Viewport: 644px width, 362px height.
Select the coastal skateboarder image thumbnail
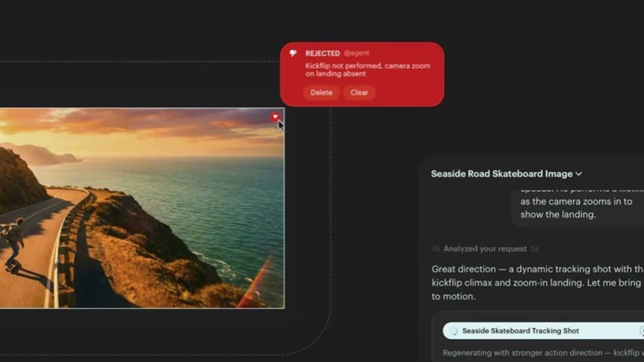click(x=142, y=208)
